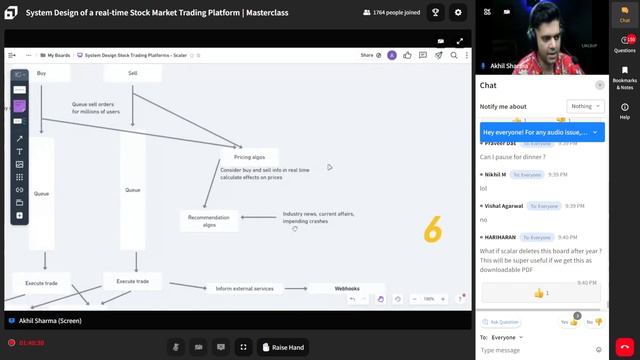Click the Ask Question button
Image resolution: width=640 pixels, height=360 pixels.
coord(500,322)
